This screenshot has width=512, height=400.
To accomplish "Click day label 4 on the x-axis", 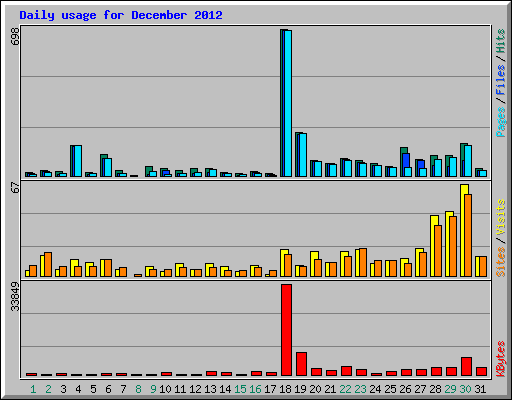I will (x=78, y=389).
